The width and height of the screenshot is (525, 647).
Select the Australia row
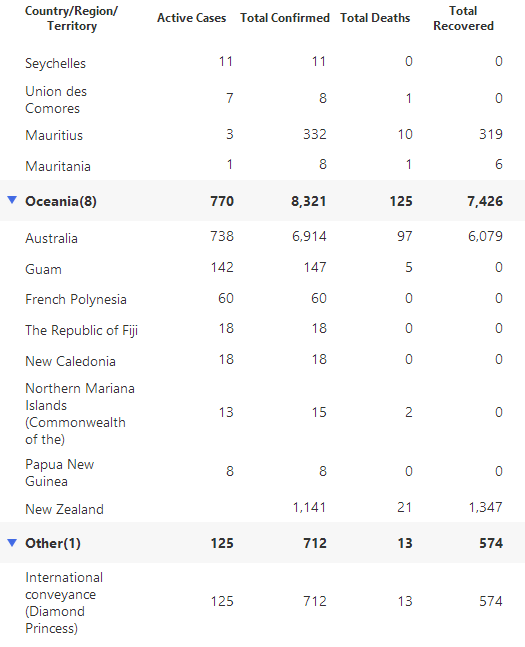(262, 237)
